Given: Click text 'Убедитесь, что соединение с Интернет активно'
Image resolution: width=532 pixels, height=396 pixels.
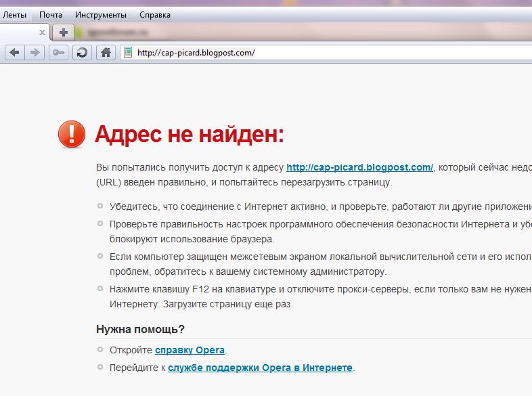Looking at the screenshot, I should pyautogui.click(x=217, y=206).
